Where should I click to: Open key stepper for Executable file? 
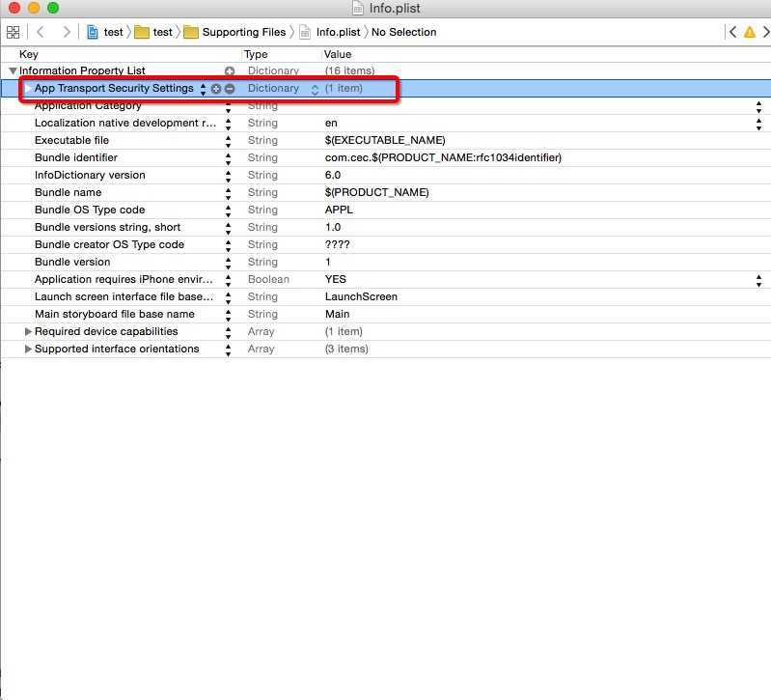(228, 142)
